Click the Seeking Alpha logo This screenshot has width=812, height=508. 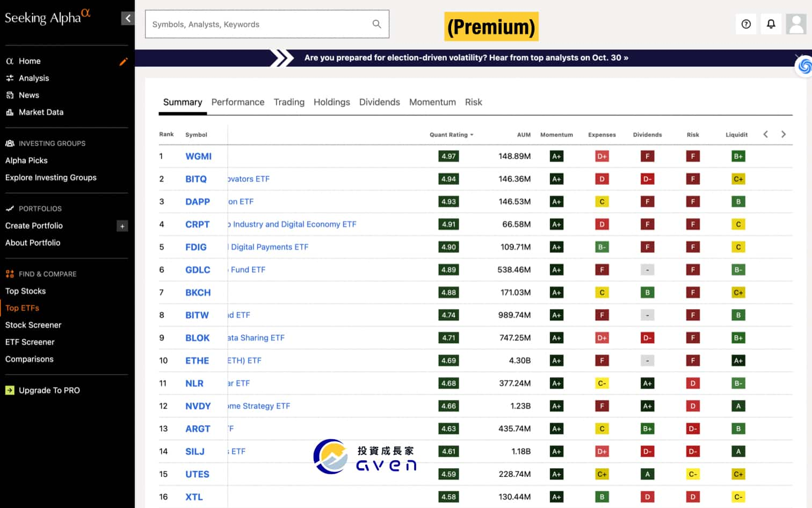click(x=47, y=17)
